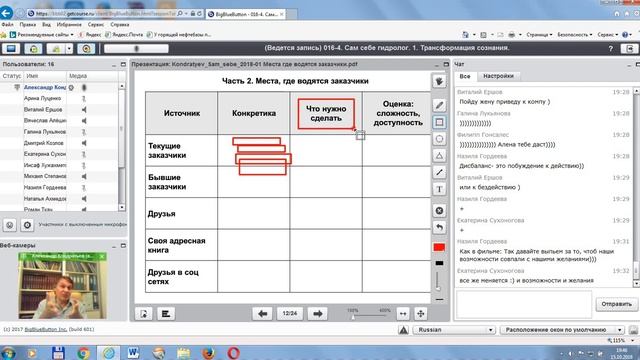Click the recording toolbar button
Image resolution: width=640 pixels, height=360 pixels.
[x=86, y=49]
